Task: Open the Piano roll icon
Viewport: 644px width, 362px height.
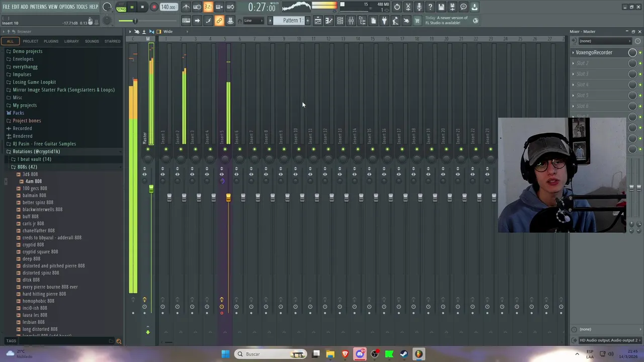Action: [329, 21]
